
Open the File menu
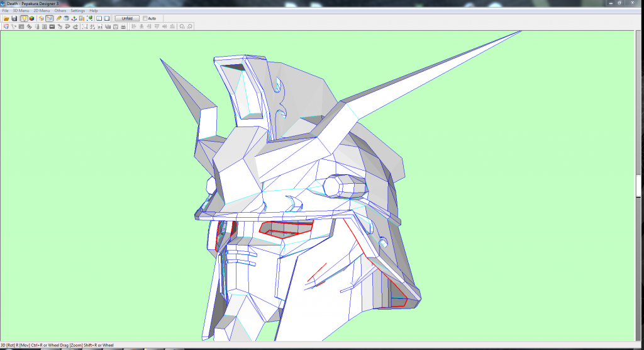point(5,11)
